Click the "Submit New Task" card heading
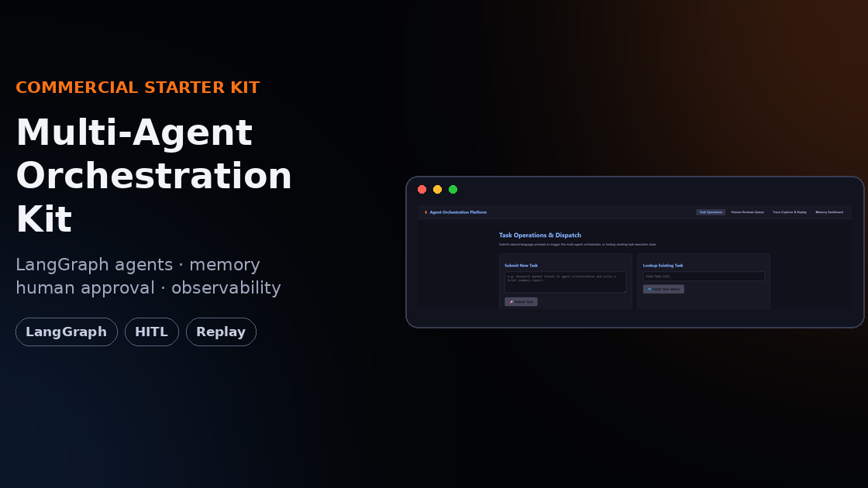The image size is (868, 488). (x=521, y=266)
